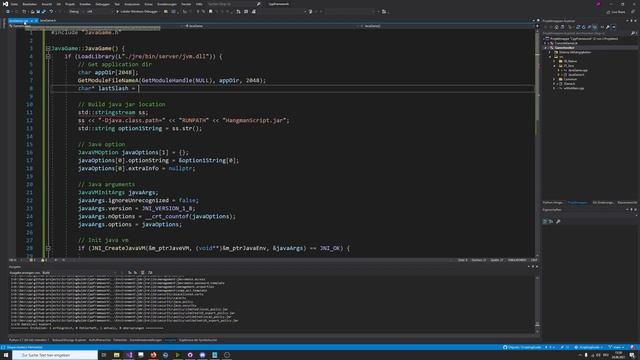This screenshot has width=640, height=360.
Task: Click the categorized view icon in Eigenschaften
Action: click(545, 222)
